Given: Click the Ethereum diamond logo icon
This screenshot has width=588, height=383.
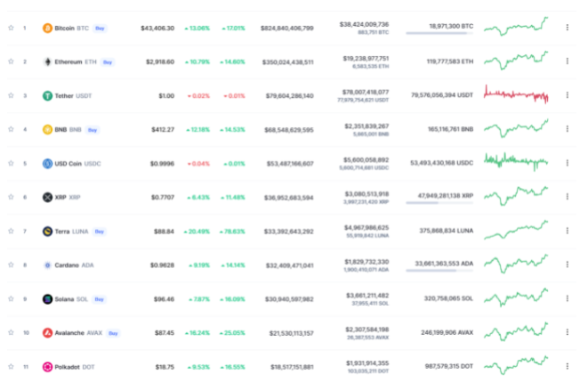Looking at the screenshot, I should (x=47, y=62).
